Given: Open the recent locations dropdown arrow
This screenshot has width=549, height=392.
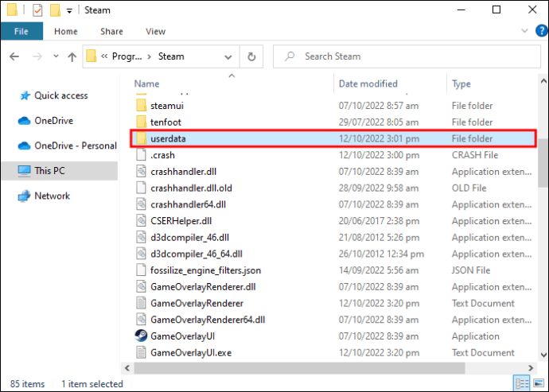Looking at the screenshot, I should point(56,56).
